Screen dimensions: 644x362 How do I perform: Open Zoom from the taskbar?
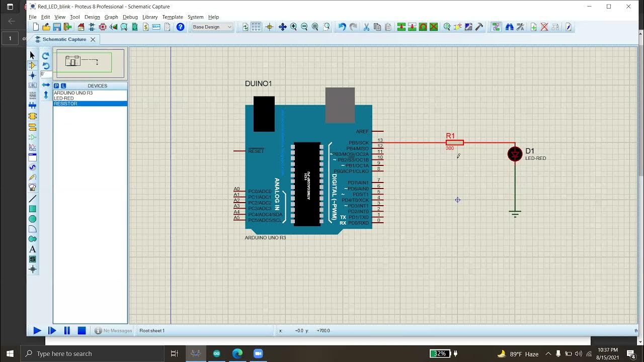258,353
